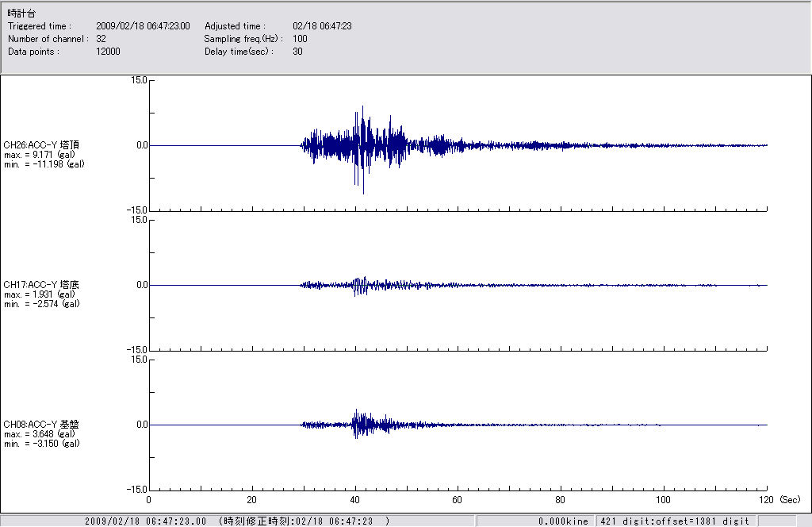812x527 pixels.
Task: Click the CH26:ACC-Y 塔頂 channel label
Action: point(41,144)
